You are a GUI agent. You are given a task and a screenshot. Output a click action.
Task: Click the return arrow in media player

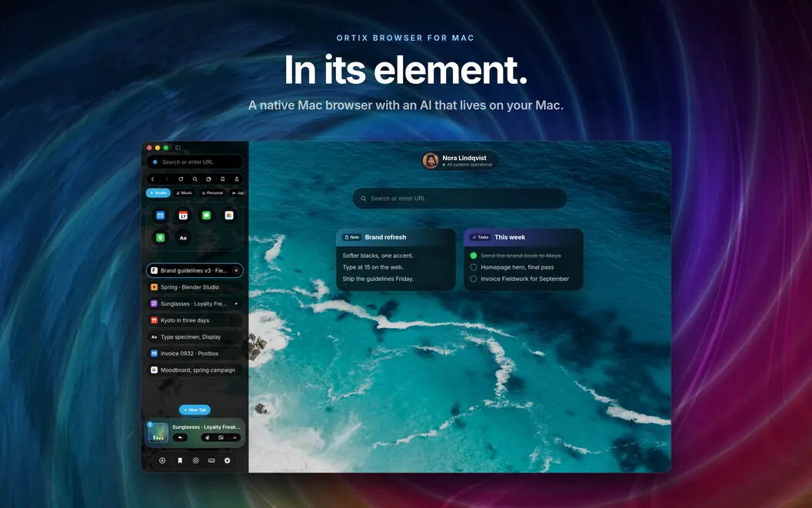coord(180,437)
